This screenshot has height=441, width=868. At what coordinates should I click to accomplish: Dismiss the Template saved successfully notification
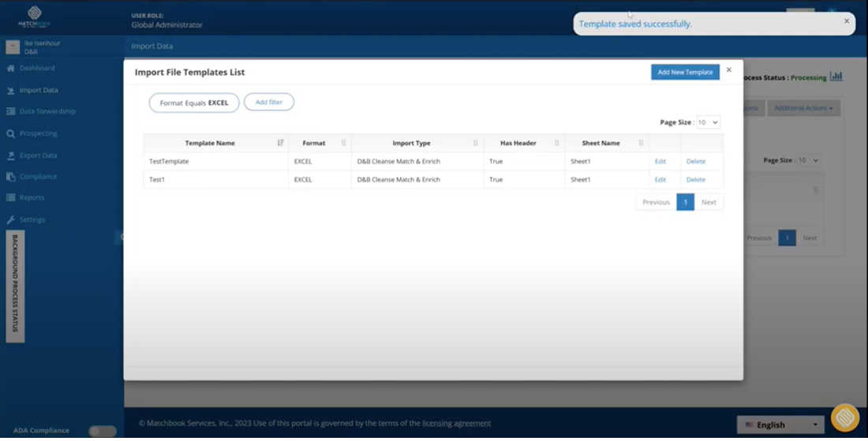point(846,21)
